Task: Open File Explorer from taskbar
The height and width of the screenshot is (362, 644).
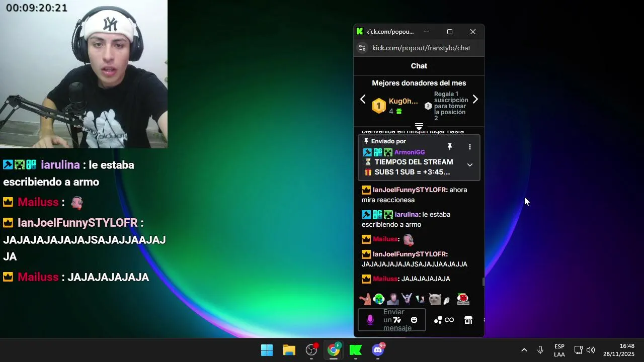Action: 289,350
